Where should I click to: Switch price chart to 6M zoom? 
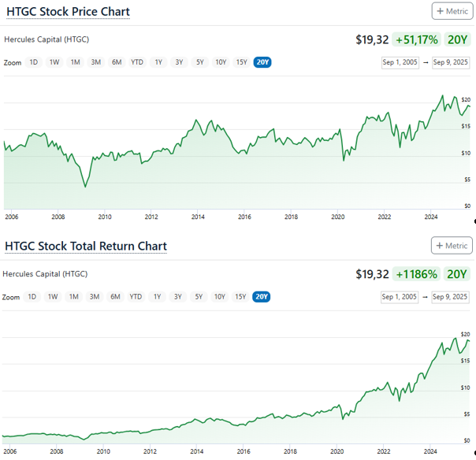coord(116,62)
